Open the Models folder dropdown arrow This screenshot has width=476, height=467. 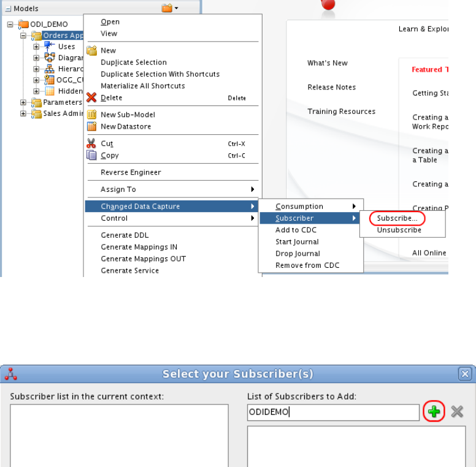(177, 8)
